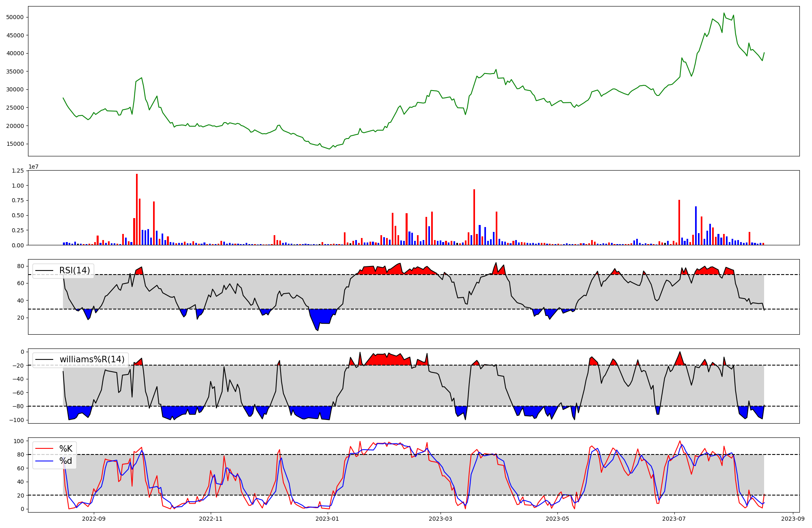Viewport: 812px width, 528px height.
Task: Click the 15000 price axis label
Action: click(x=15, y=144)
